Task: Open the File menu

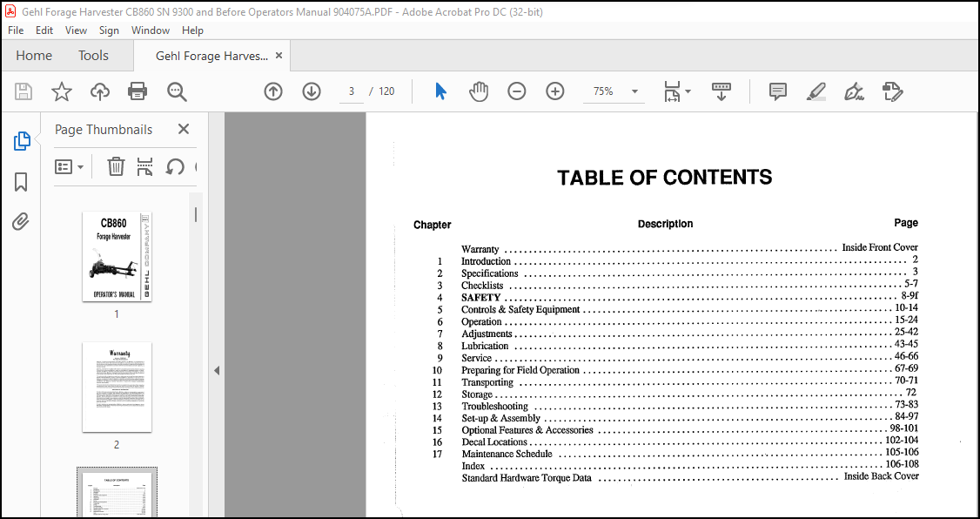Action: point(16,30)
